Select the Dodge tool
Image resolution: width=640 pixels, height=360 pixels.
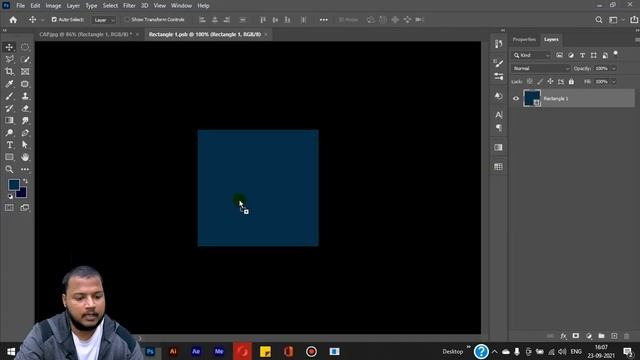[x=9, y=133]
